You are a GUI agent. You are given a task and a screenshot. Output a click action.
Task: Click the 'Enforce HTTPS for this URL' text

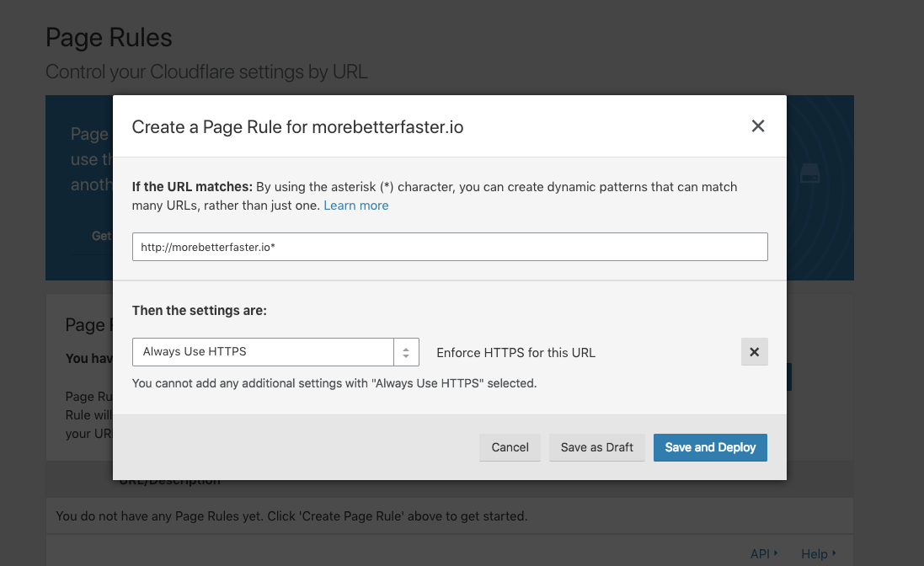point(515,353)
